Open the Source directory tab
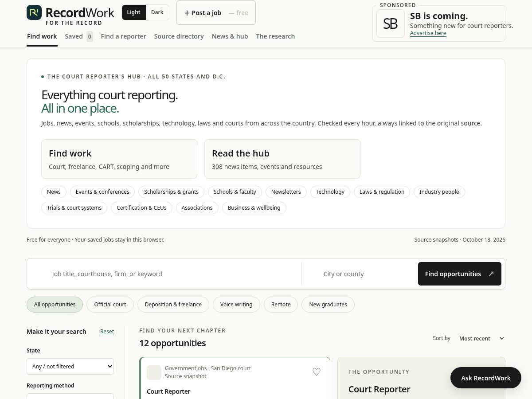Viewport: 532px width, 399px height. point(179,36)
